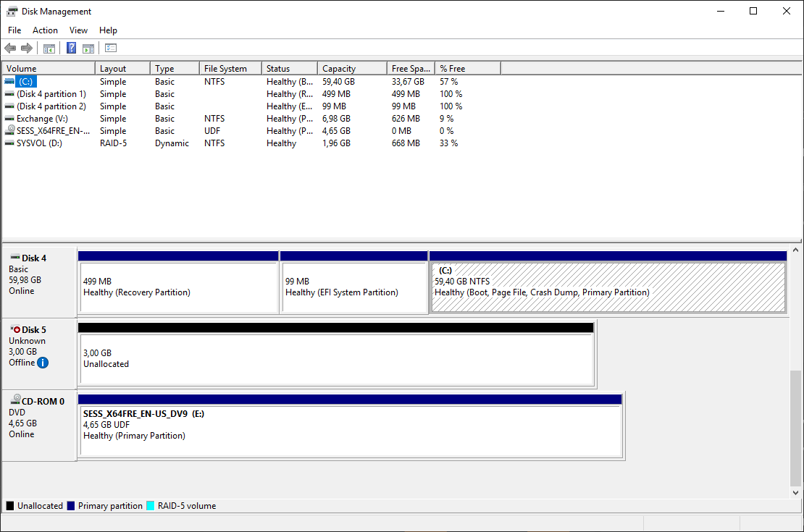Viewport: 804px width, 532px height.
Task: Click the drive icon beside the (C:) volume
Action: coord(9,81)
